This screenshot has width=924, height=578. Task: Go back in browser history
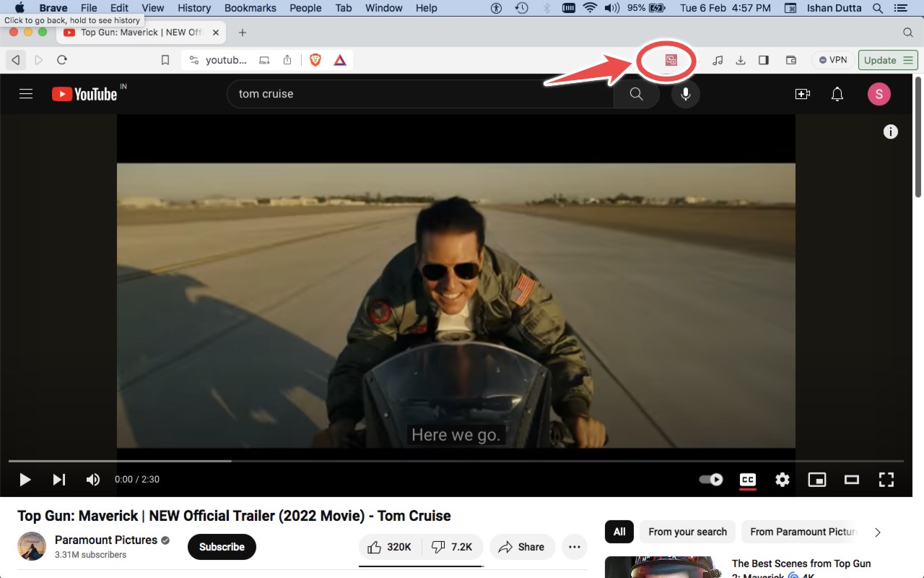pos(16,60)
